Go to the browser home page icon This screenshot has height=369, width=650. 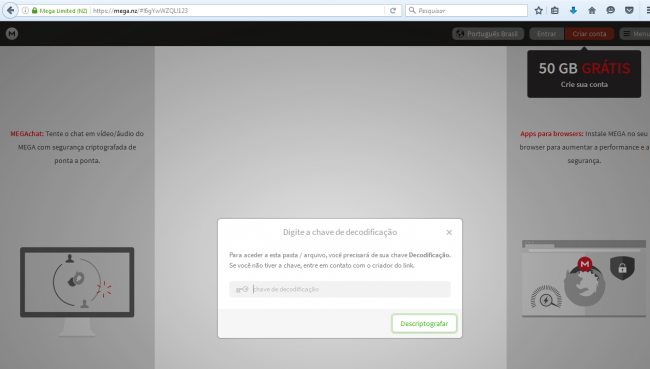pos(592,10)
